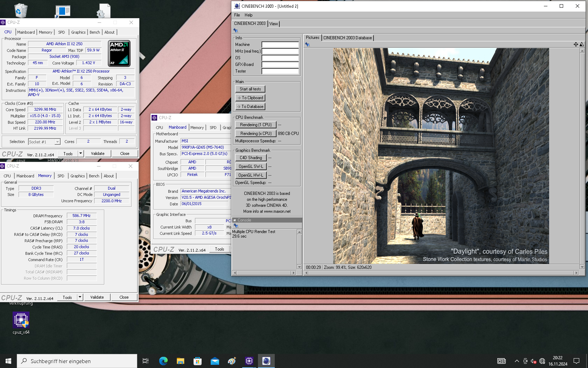Run the C4D Shading benchmark

click(251, 158)
